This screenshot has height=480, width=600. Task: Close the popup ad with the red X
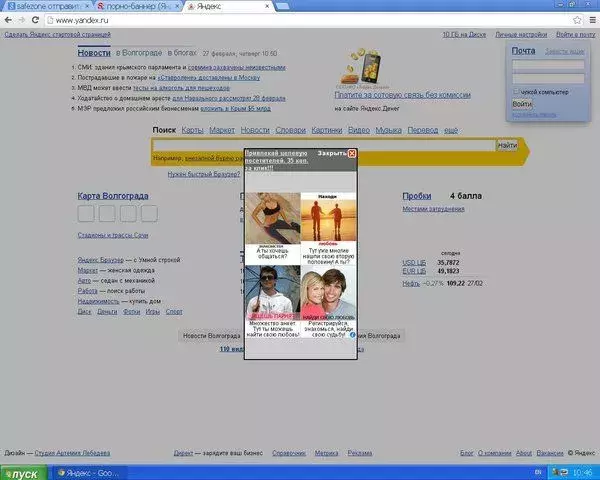(352, 153)
